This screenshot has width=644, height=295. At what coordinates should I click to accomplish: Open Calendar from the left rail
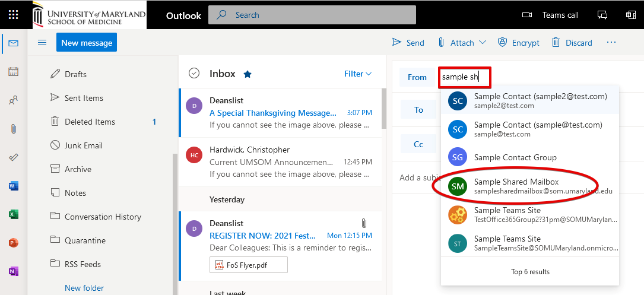coord(13,72)
